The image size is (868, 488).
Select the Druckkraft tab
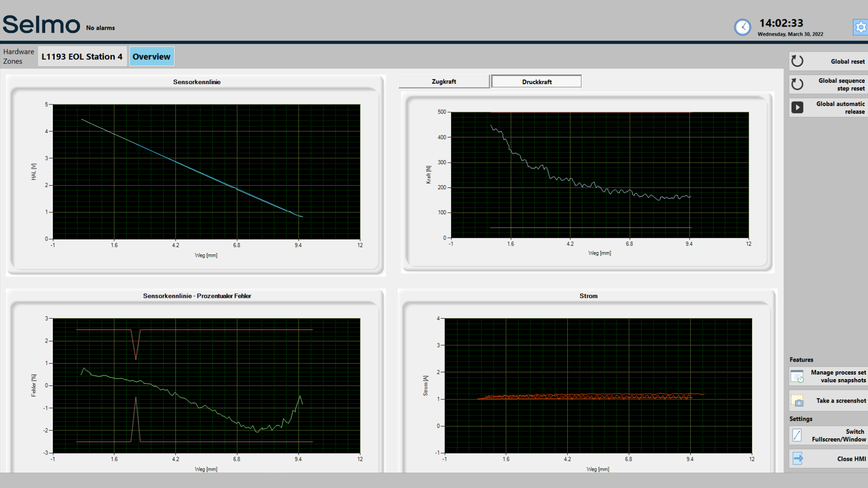537,82
